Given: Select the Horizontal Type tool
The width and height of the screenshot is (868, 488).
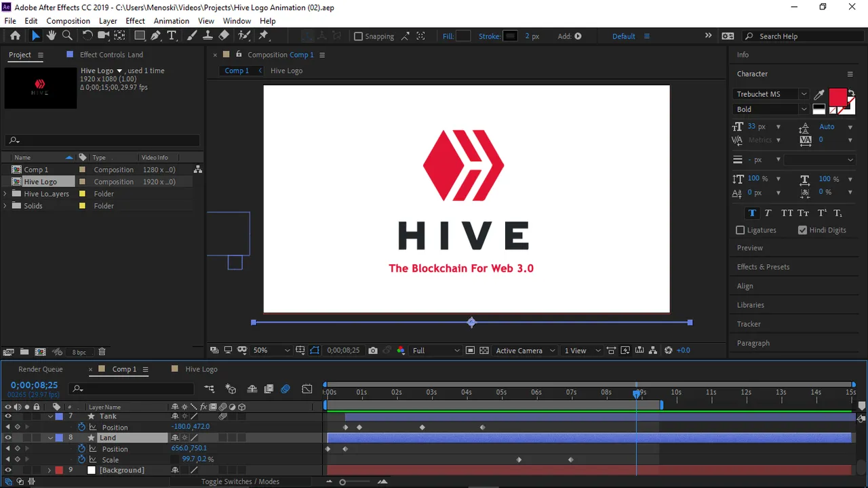Looking at the screenshot, I should pos(172,36).
